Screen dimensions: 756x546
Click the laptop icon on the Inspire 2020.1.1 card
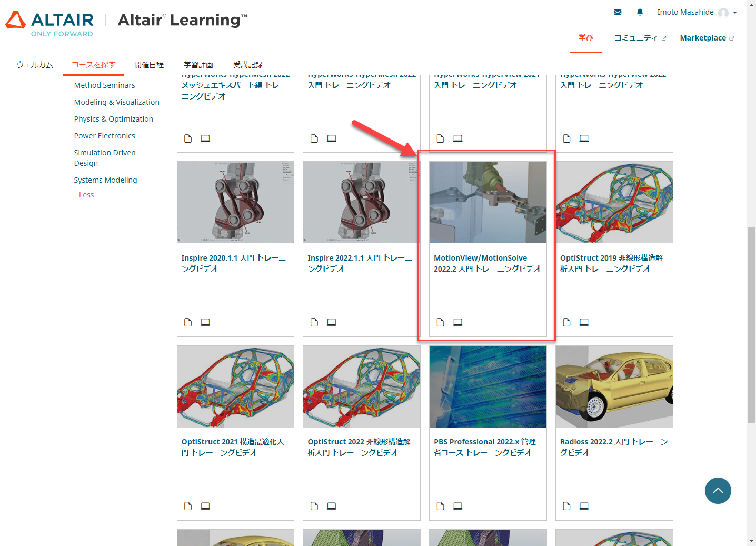pyautogui.click(x=205, y=322)
